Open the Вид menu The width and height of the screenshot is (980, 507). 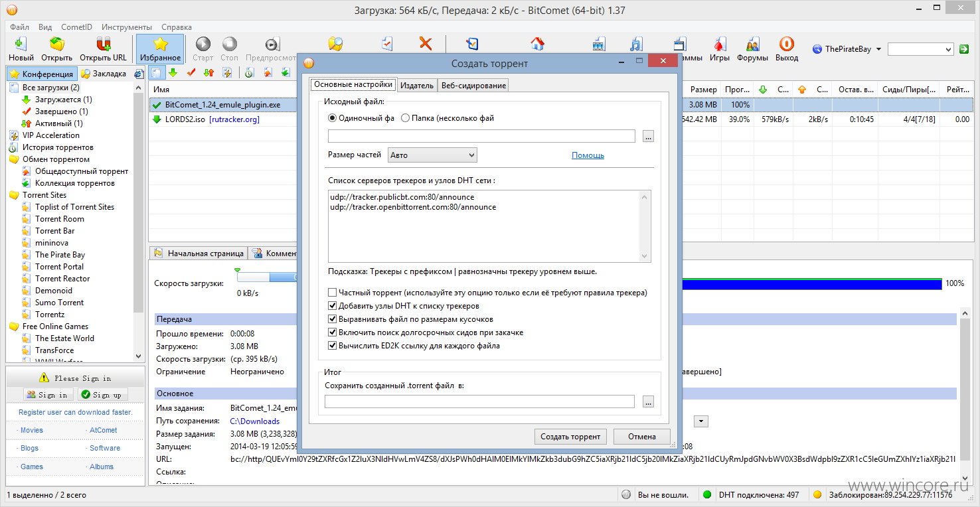tap(45, 27)
